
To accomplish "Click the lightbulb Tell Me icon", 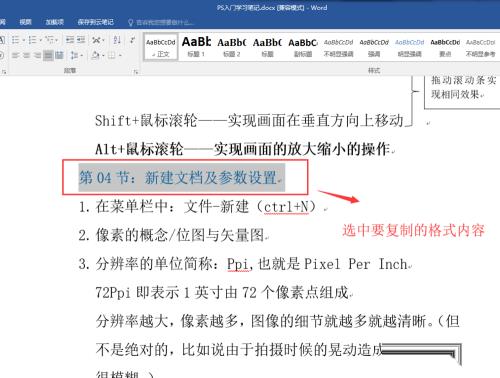I will tap(130, 22).
